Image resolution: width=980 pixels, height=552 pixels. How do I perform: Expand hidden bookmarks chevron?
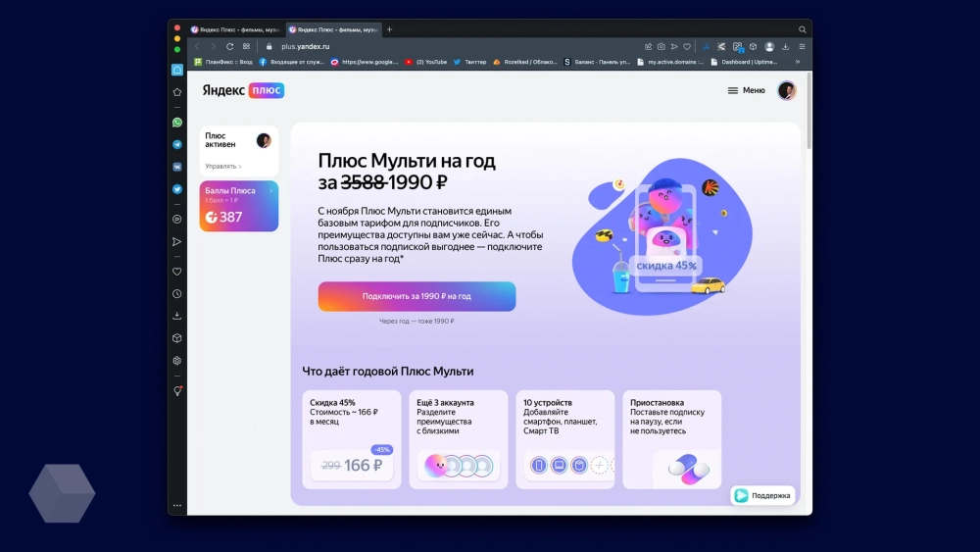[x=798, y=62]
